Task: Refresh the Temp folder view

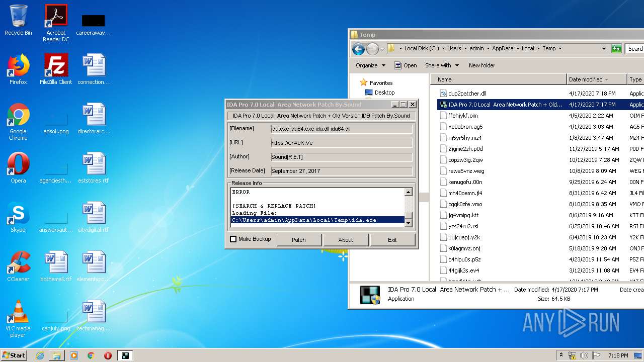Action: coord(616,49)
